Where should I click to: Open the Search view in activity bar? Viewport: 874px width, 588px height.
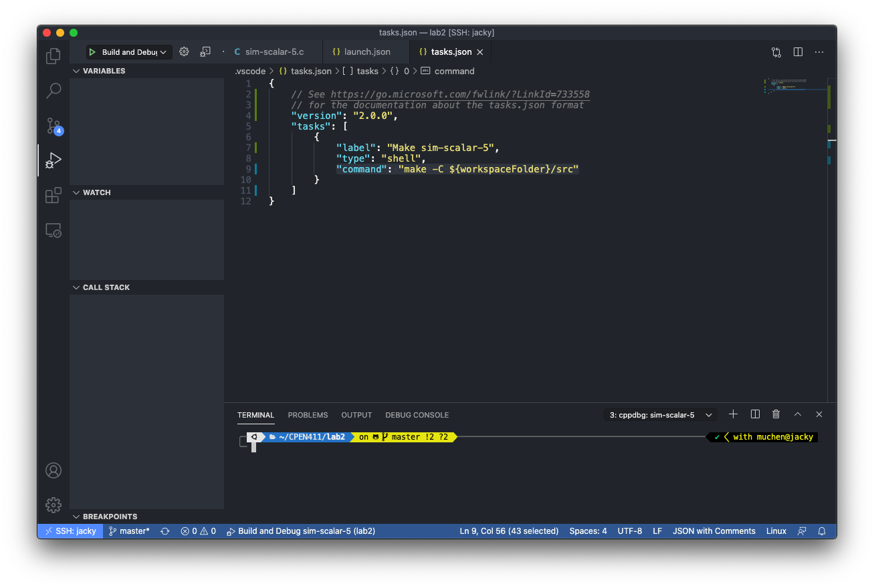[53, 90]
